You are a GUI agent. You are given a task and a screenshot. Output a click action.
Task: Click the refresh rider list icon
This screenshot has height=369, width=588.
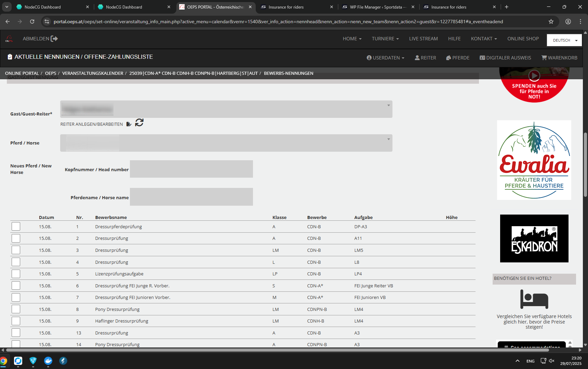tap(139, 122)
